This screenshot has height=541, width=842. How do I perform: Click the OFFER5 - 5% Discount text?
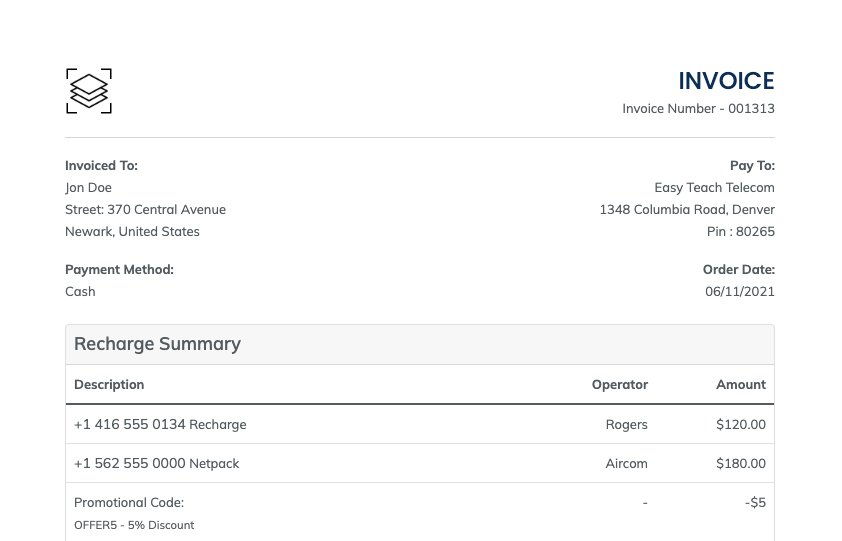click(134, 525)
